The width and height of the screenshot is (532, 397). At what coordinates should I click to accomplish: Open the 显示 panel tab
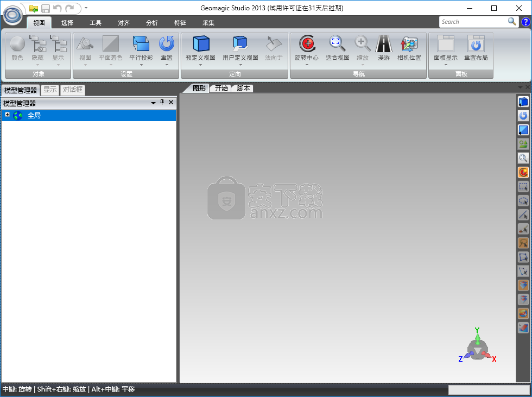pos(50,90)
